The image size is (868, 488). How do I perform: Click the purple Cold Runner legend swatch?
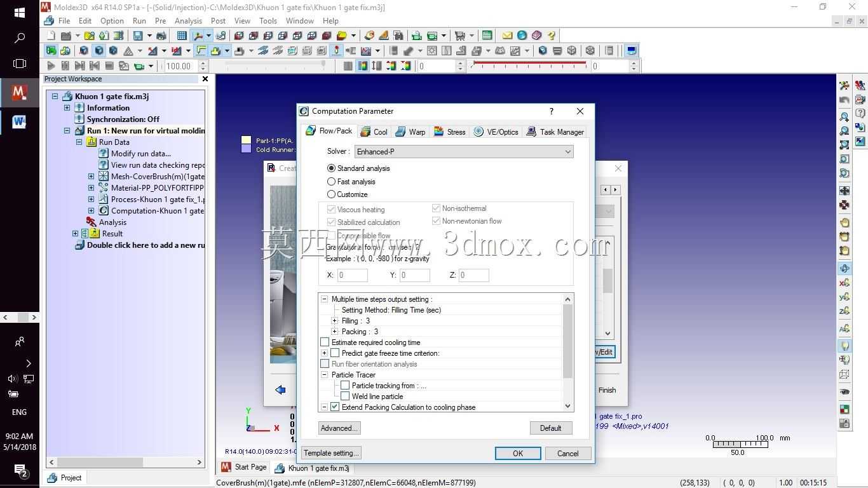[x=246, y=149]
